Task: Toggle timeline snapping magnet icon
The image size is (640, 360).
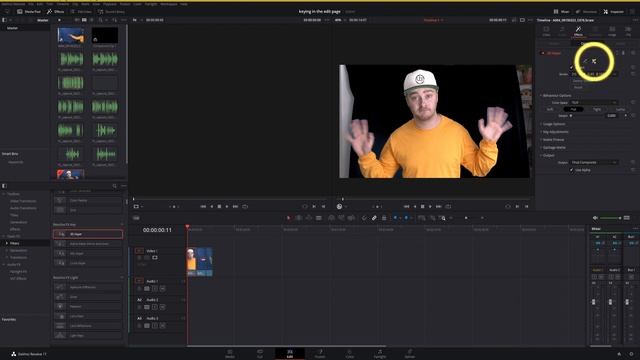Action: point(364,218)
